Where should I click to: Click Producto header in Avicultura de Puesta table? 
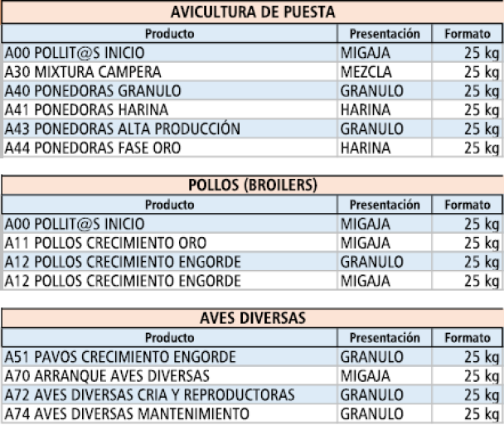(169, 34)
